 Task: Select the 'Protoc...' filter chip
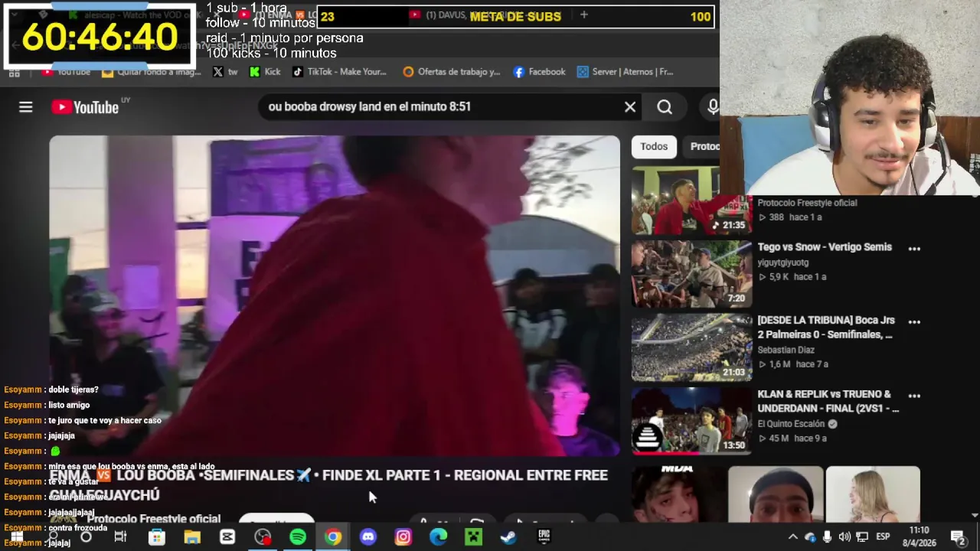703,146
